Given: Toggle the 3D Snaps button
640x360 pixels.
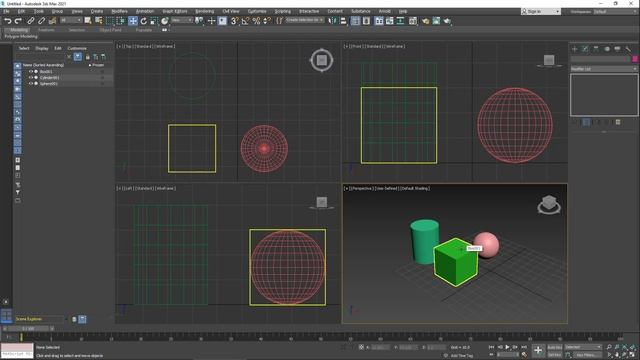Looking at the screenshot, I should 234,21.
